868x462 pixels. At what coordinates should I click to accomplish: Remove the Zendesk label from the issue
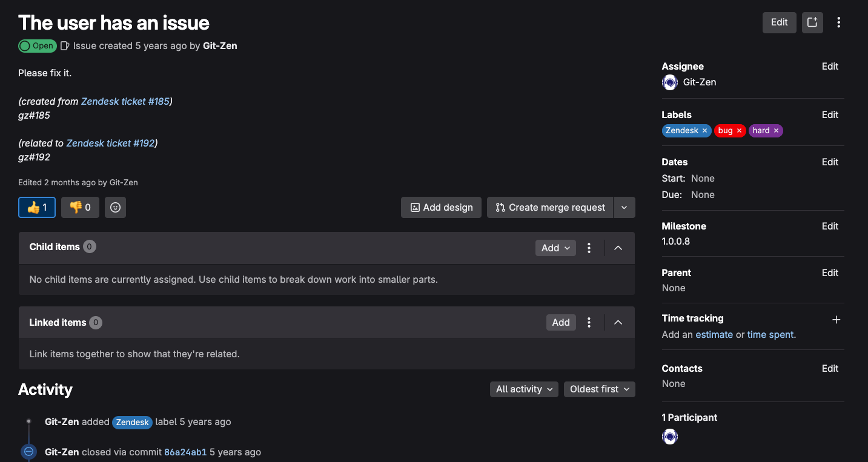[704, 130]
